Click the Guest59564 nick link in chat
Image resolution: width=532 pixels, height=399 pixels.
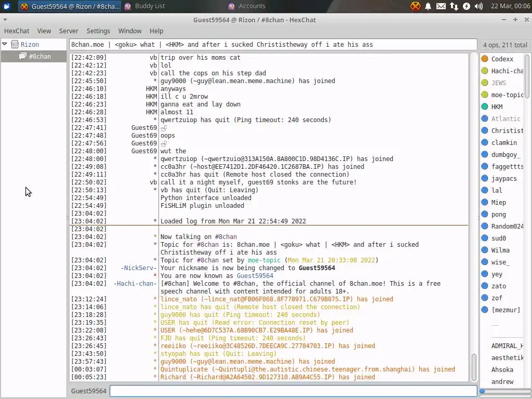(255, 276)
